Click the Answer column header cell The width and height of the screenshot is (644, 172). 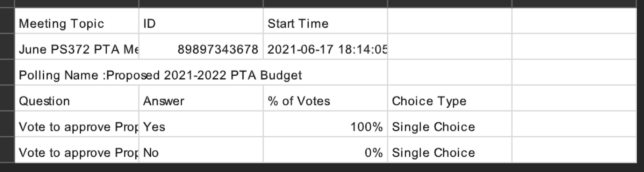point(200,101)
